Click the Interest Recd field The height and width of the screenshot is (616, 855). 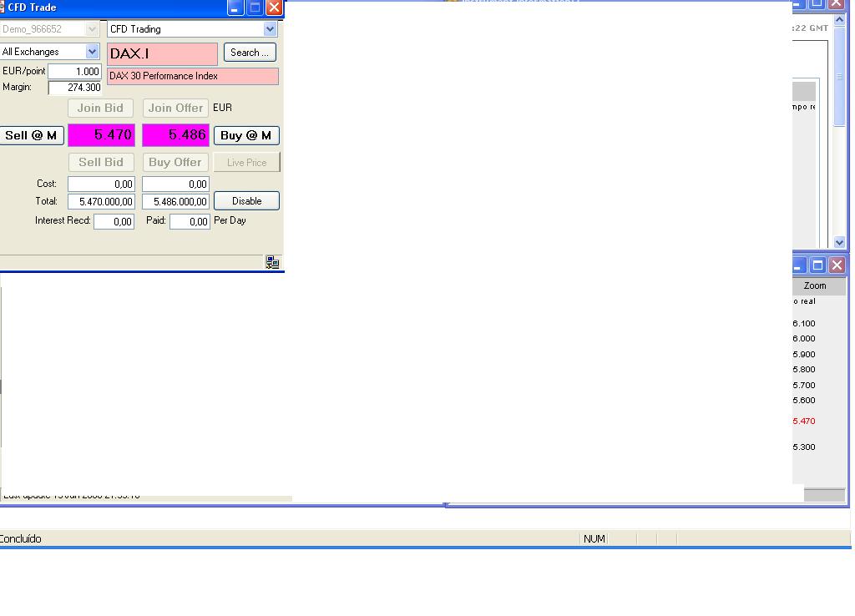(x=114, y=221)
